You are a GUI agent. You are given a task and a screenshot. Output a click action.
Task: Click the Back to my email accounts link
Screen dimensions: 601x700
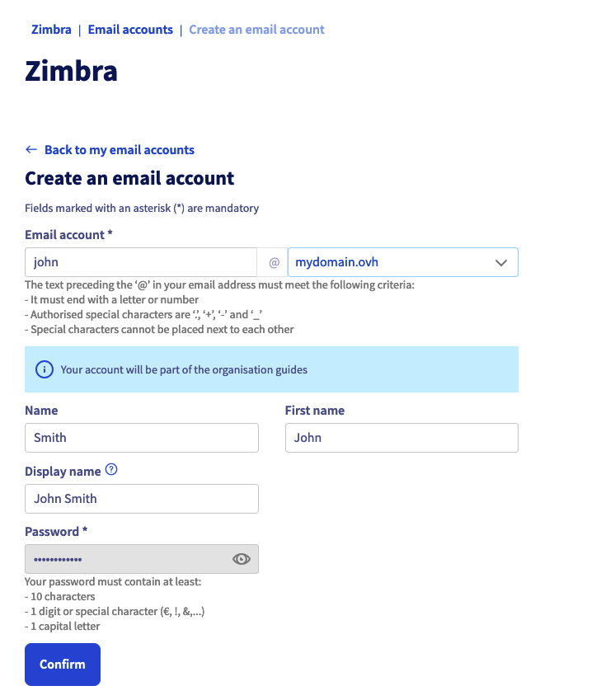tap(120, 149)
